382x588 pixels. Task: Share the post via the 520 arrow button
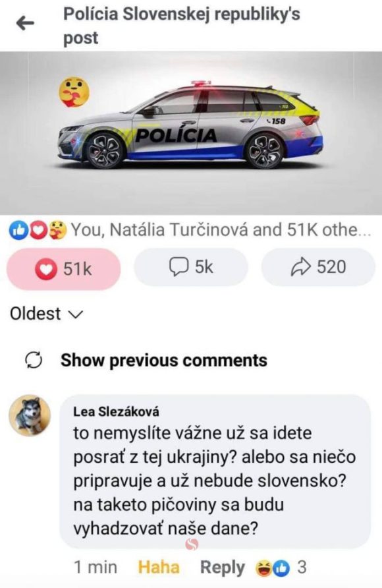(318, 267)
